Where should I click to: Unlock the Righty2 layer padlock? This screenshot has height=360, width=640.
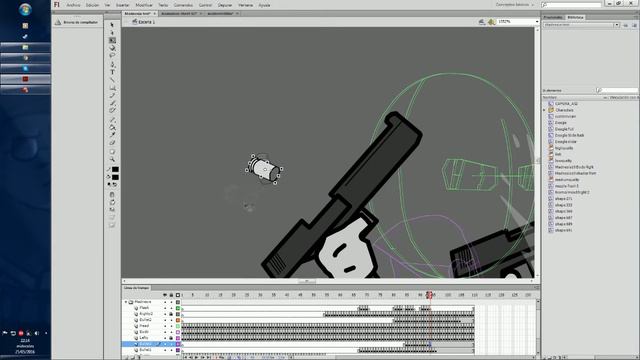[x=171, y=314]
